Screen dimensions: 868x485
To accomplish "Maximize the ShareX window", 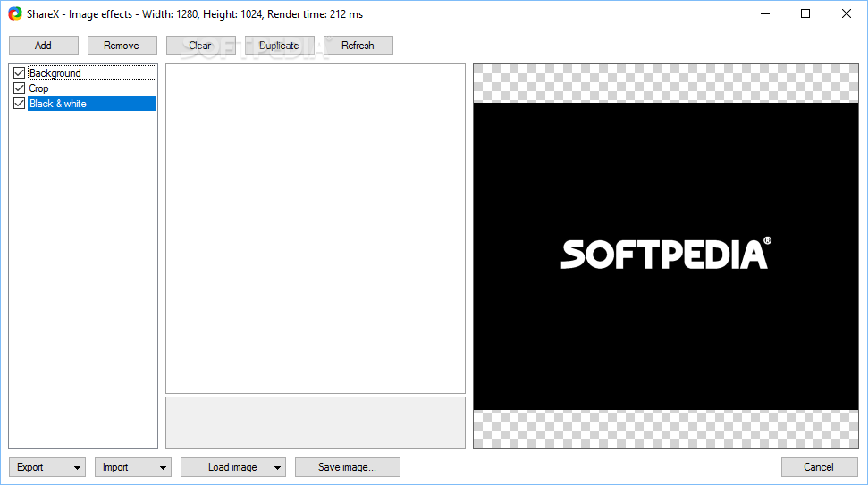I will (805, 13).
